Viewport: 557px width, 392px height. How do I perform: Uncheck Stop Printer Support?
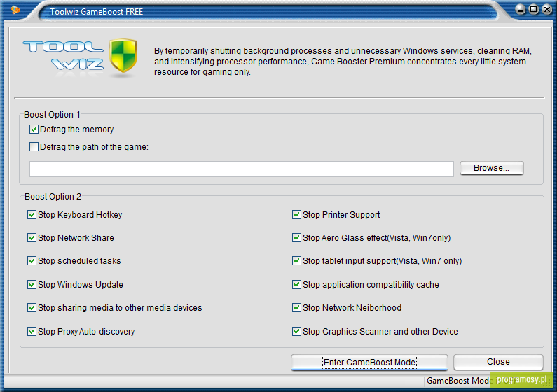[296, 215]
